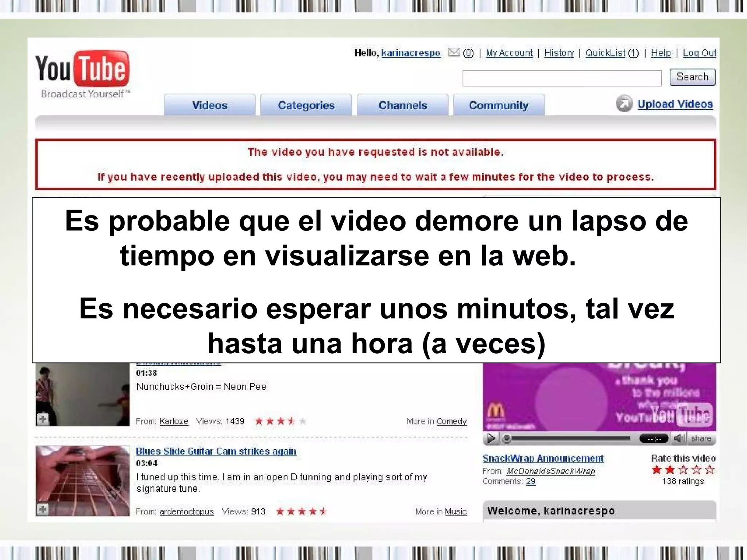This screenshot has width=747, height=560.
Task: Play the SnackWrap video
Action: coord(491,438)
